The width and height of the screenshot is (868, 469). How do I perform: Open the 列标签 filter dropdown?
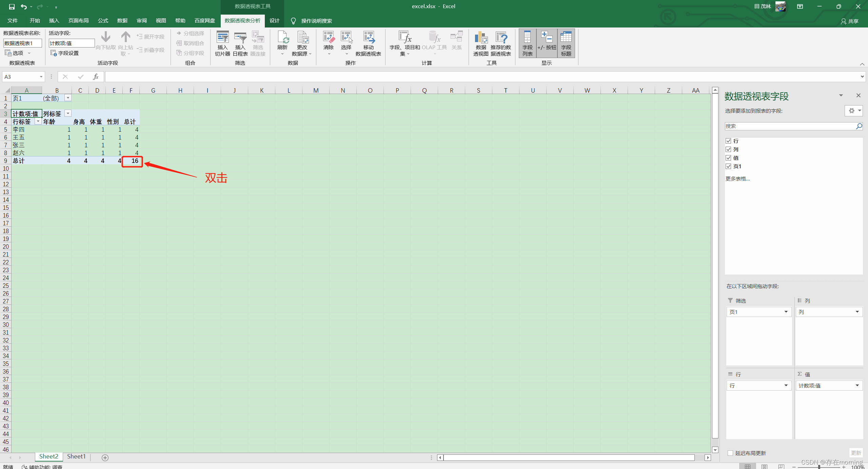click(68, 113)
